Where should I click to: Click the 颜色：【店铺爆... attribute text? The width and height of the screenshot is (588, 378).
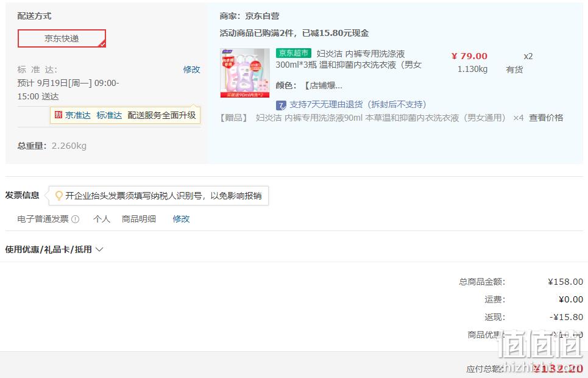[x=309, y=85]
